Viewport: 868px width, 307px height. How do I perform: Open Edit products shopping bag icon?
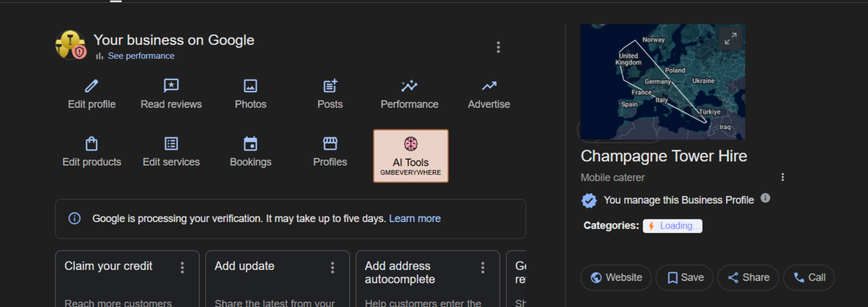91,144
